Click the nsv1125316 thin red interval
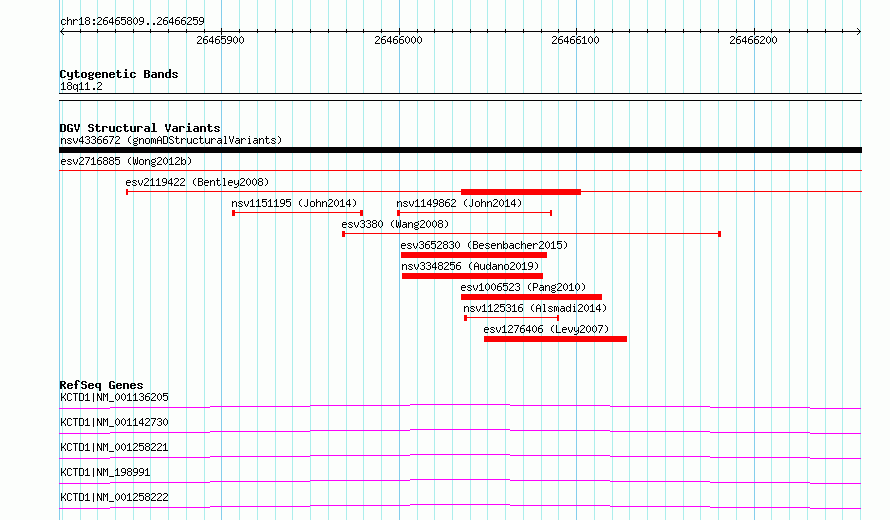 coord(511,318)
